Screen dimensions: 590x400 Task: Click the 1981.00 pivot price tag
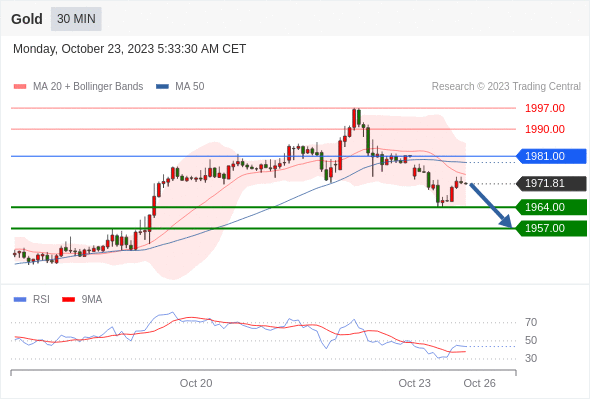coord(551,156)
